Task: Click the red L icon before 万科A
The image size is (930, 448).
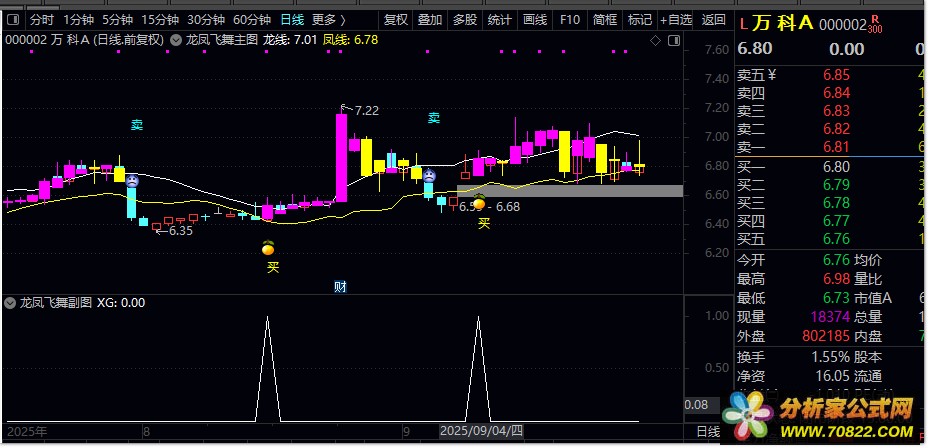Action: coord(744,24)
